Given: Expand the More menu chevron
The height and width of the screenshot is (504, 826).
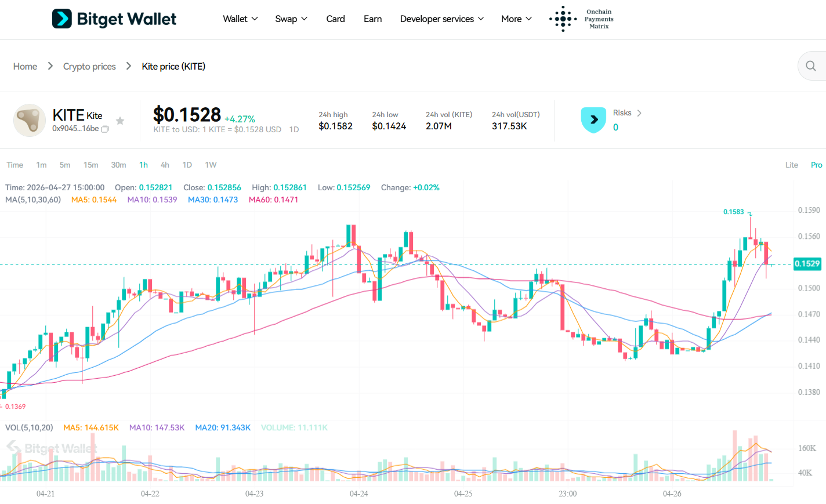Looking at the screenshot, I should pyautogui.click(x=528, y=19).
